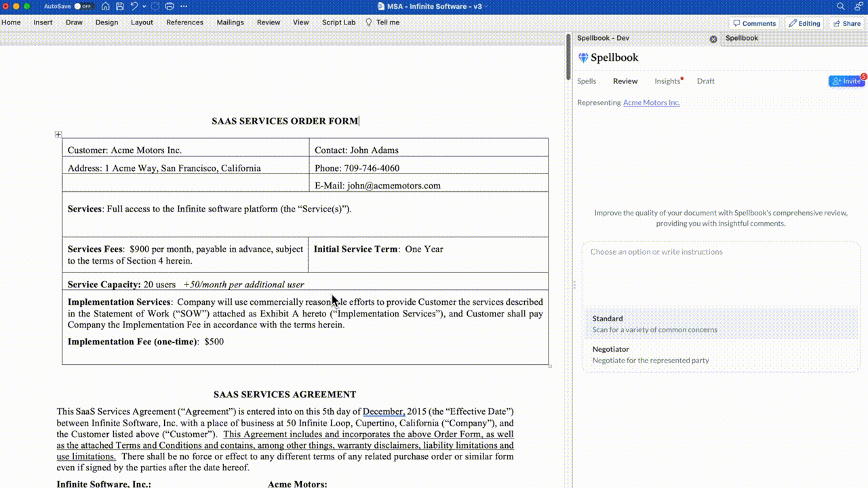
Task: Open the Undo history dropdown arrow
Action: (144, 6)
